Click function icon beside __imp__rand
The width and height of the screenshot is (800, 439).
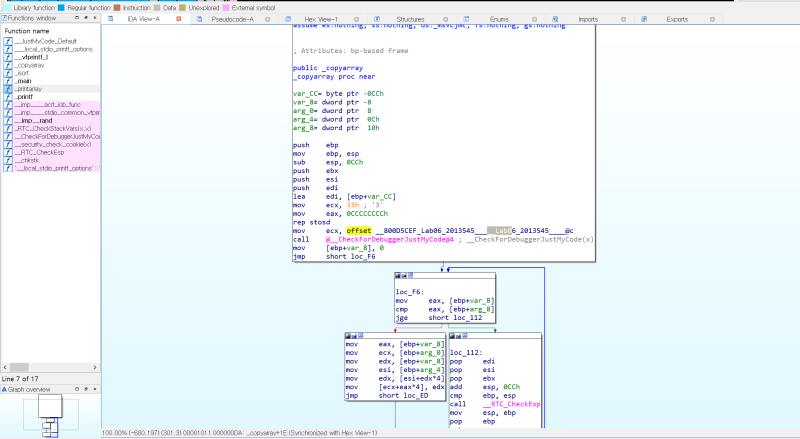(x=8, y=120)
